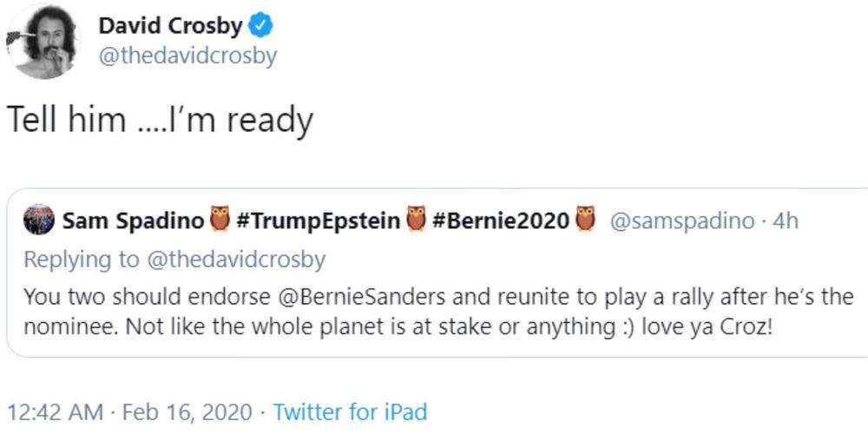This screenshot has height=441, width=868.
Task: Click the @samspadino handle
Action: pos(682,221)
